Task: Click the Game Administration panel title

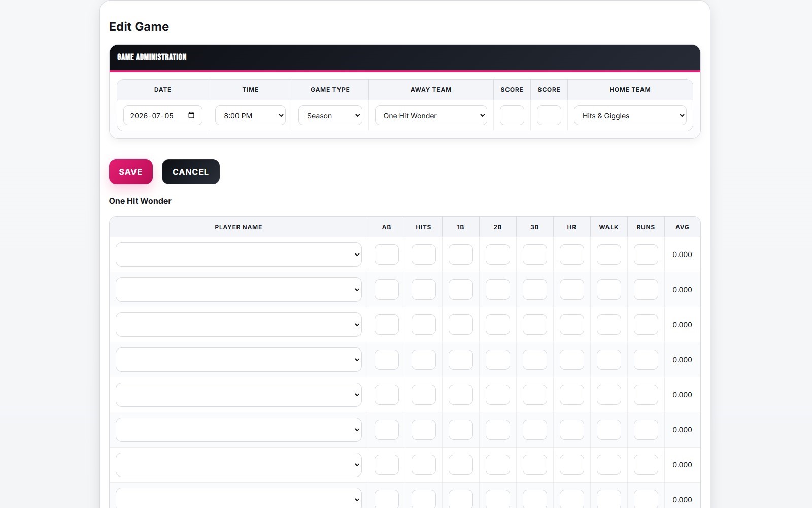Action: coord(152,57)
